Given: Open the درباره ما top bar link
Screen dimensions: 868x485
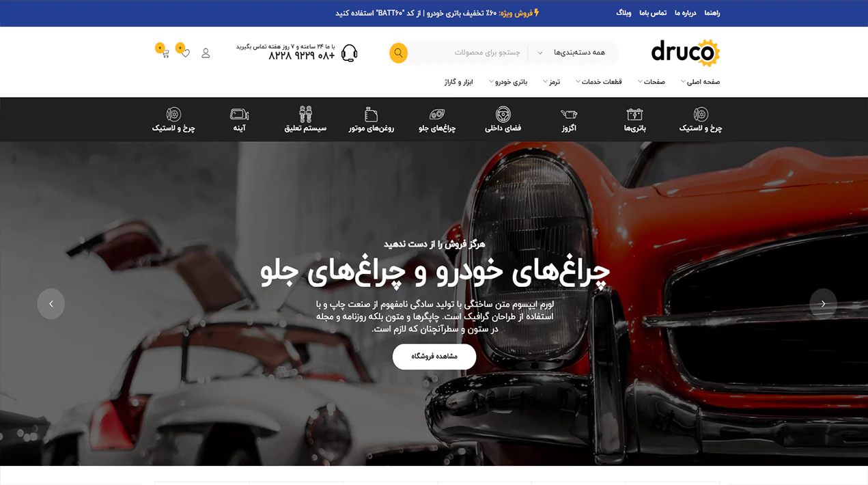Looking at the screenshot, I should pos(685,13).
